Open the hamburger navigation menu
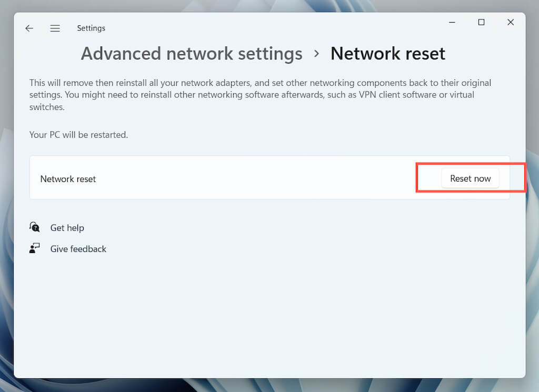Viewport: 539px width, 392px height. pyautogui.click(x=55, y=28)
